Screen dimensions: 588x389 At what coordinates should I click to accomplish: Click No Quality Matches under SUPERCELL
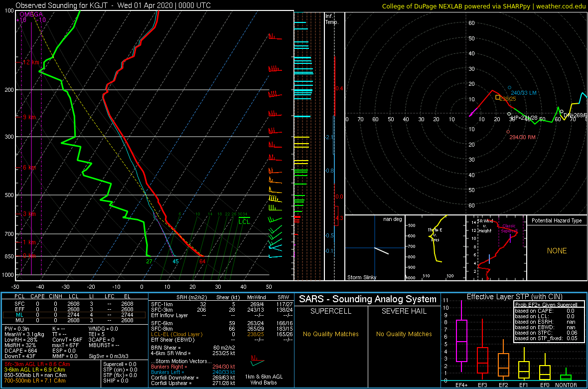click(331, 334)
